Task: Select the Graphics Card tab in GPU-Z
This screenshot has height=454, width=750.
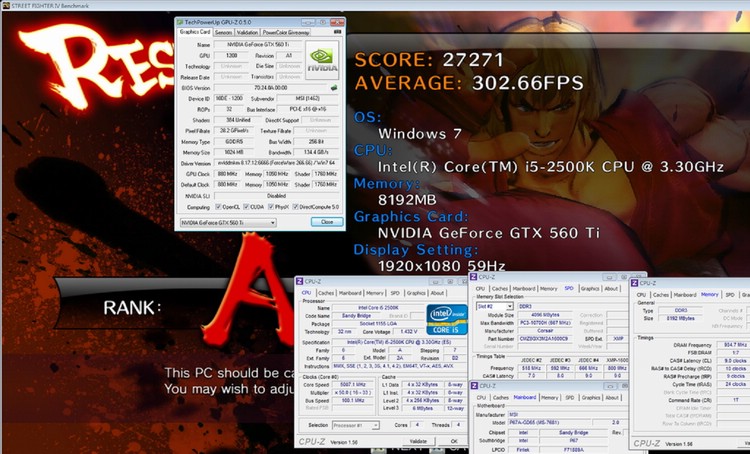Action: click(x=195, y=32)
